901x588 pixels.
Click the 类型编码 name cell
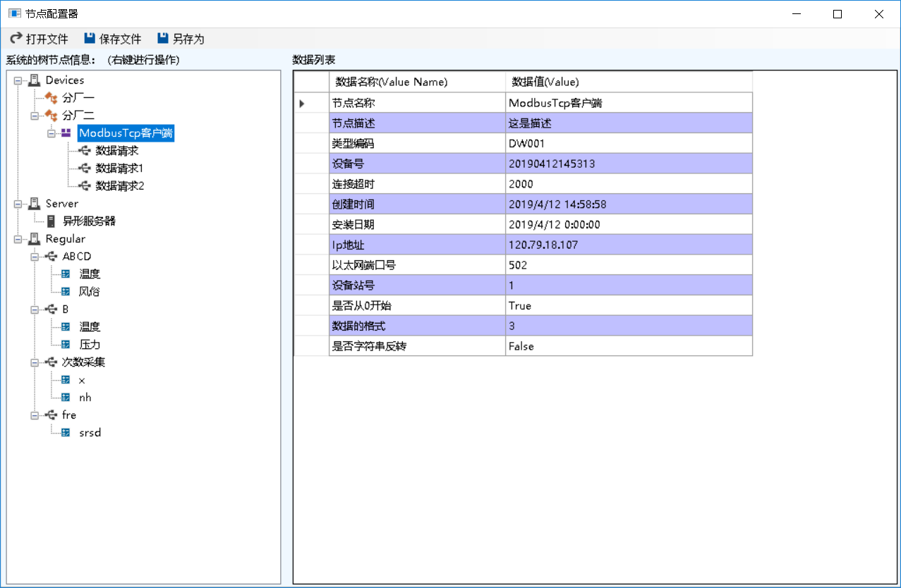[417, 143]
